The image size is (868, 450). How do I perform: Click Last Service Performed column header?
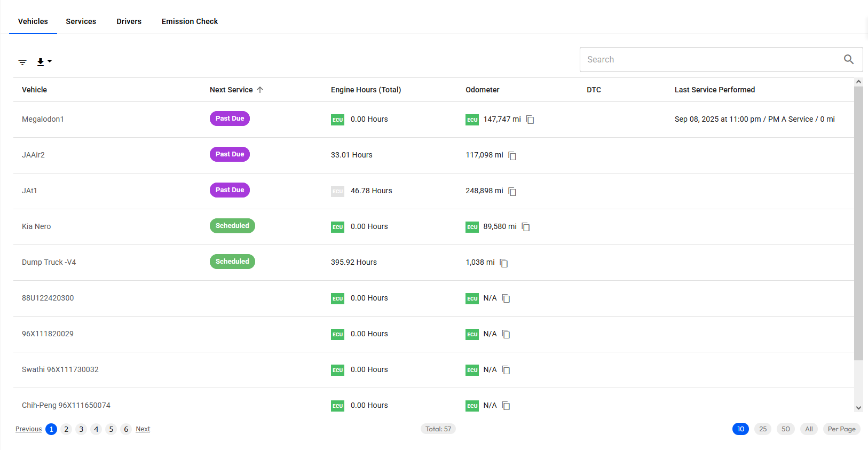pyautogui.click(x=715, y=90)
